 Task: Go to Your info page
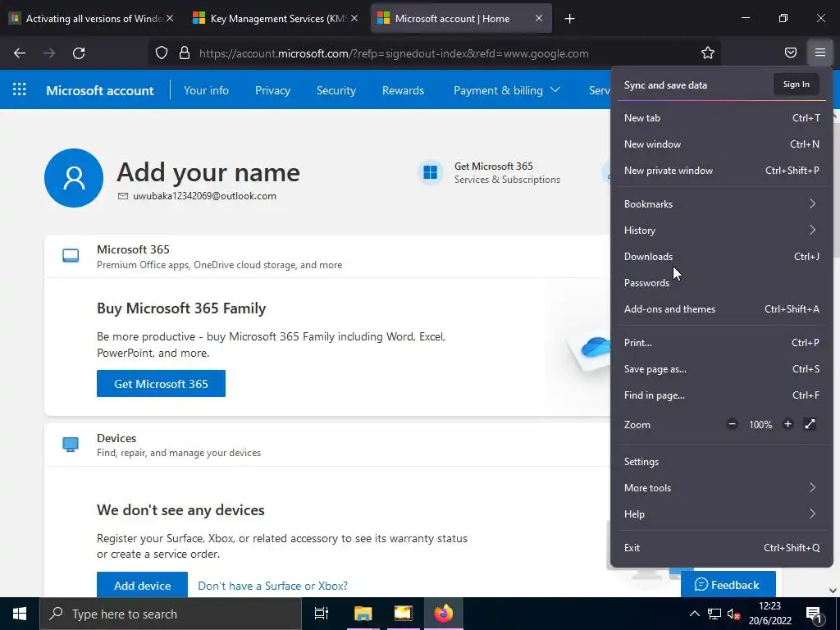click(x=206, y=90)
